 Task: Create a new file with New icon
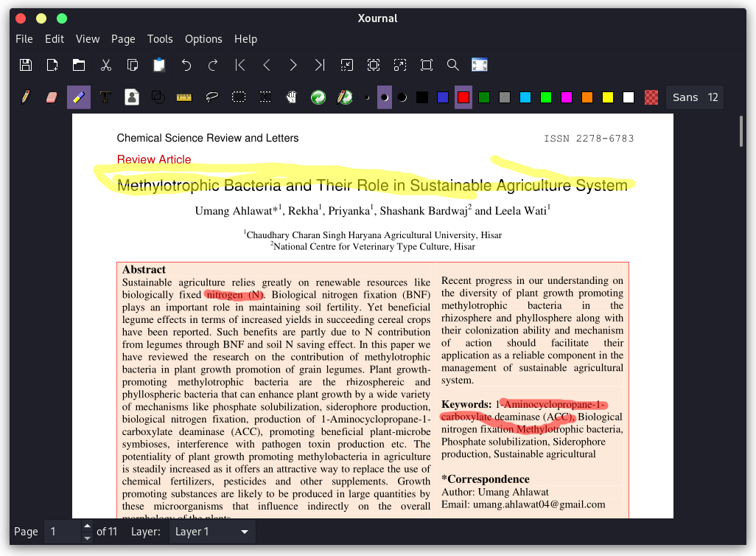[x=52, y=65]
